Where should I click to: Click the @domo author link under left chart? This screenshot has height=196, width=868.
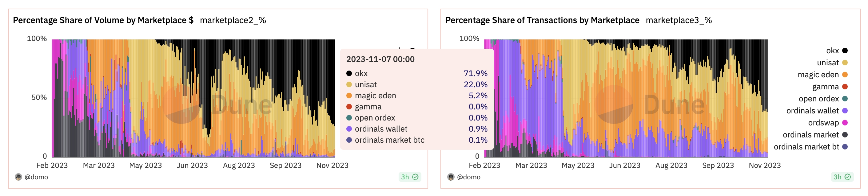36,177
